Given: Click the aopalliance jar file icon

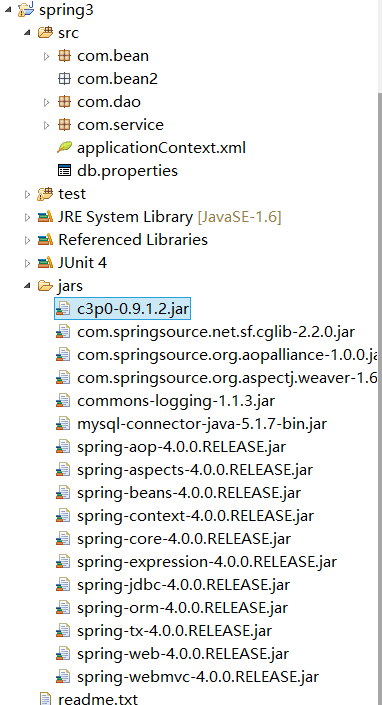Looking at the screenshot, I should [63, 355].
